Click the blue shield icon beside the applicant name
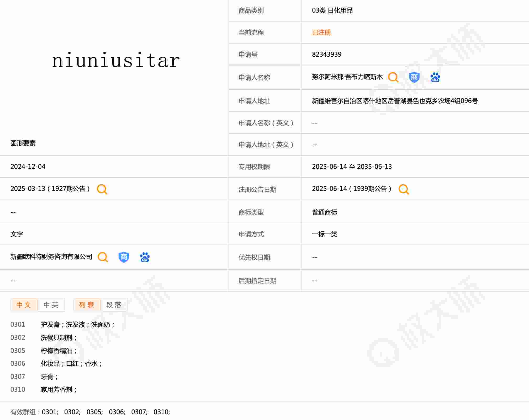Image resolution: width=529 pixels, height=420 pixels. point(414,77)
